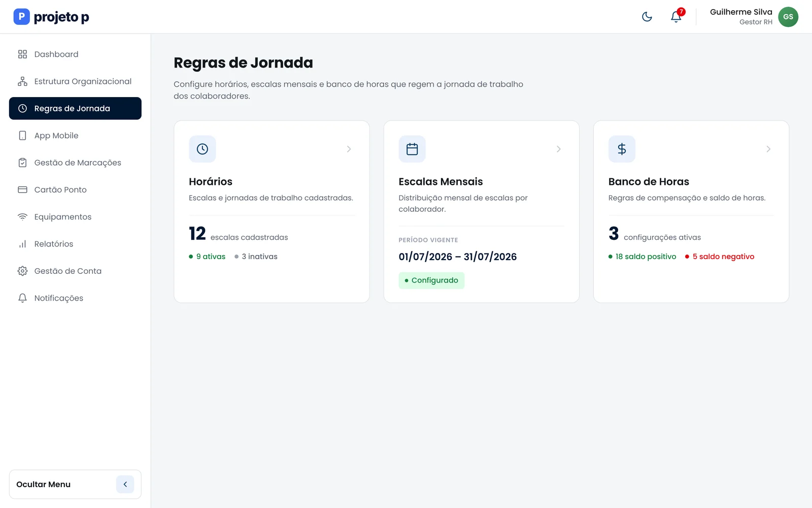Screen dimensions: 812x508
Task: Click the Banco de Horas dollar icon
Action: click(x=622, y=149)
